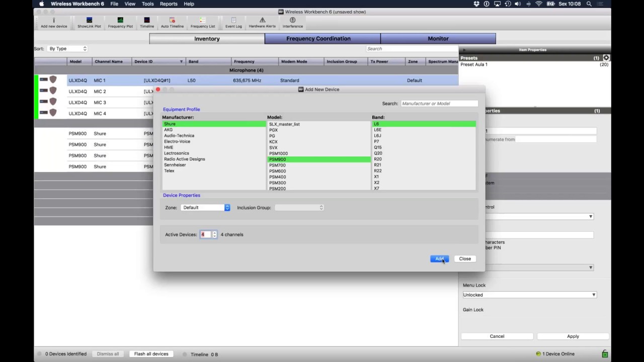The height and width of the screenshot is (362, 644).
Task: Open the Zone Default dropdown
Action: click(x=205, y=208)
